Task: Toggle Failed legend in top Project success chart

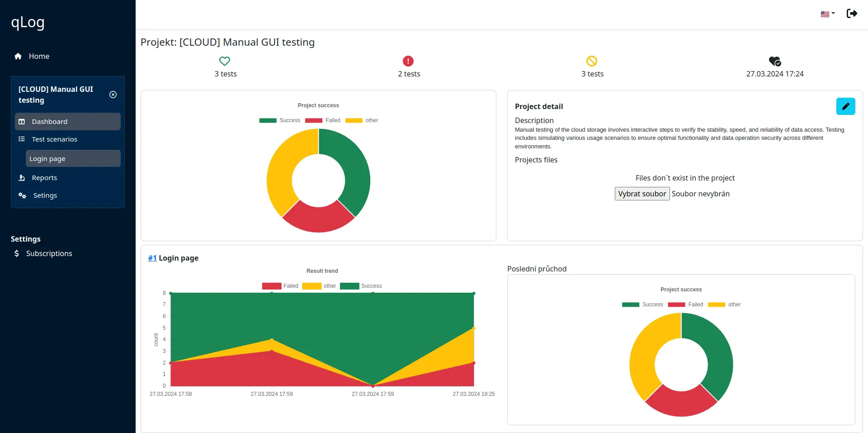Action: 323,120
